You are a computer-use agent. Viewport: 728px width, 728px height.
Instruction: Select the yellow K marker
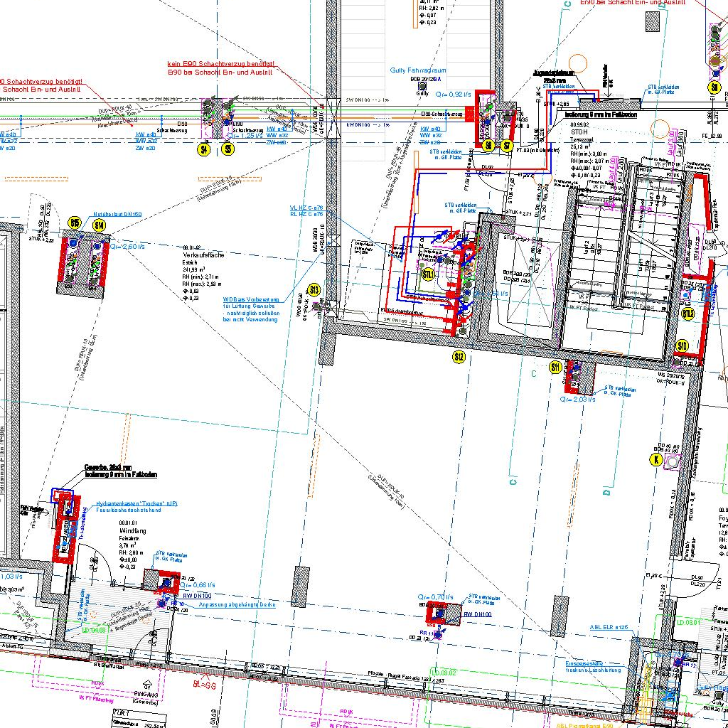pos(656,460)
